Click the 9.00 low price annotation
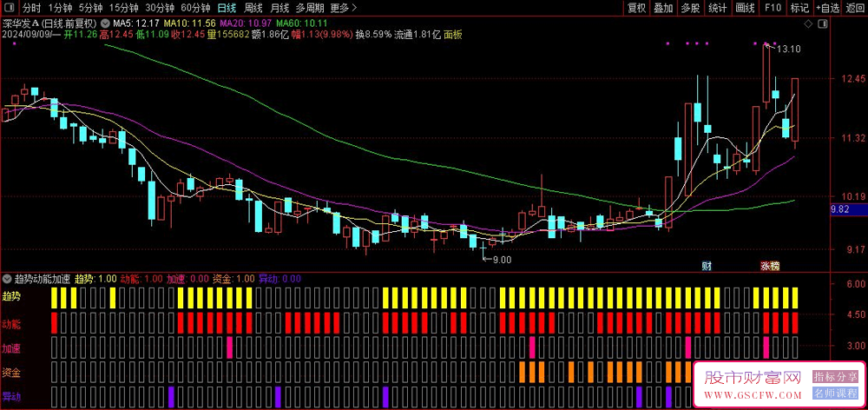This screenshot has height=410, width=868. point(502,260)
